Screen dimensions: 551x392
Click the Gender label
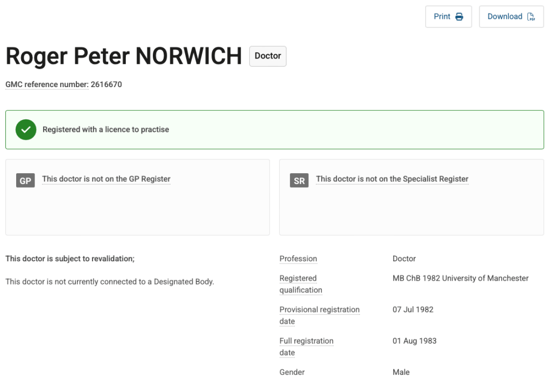point(292,372)
